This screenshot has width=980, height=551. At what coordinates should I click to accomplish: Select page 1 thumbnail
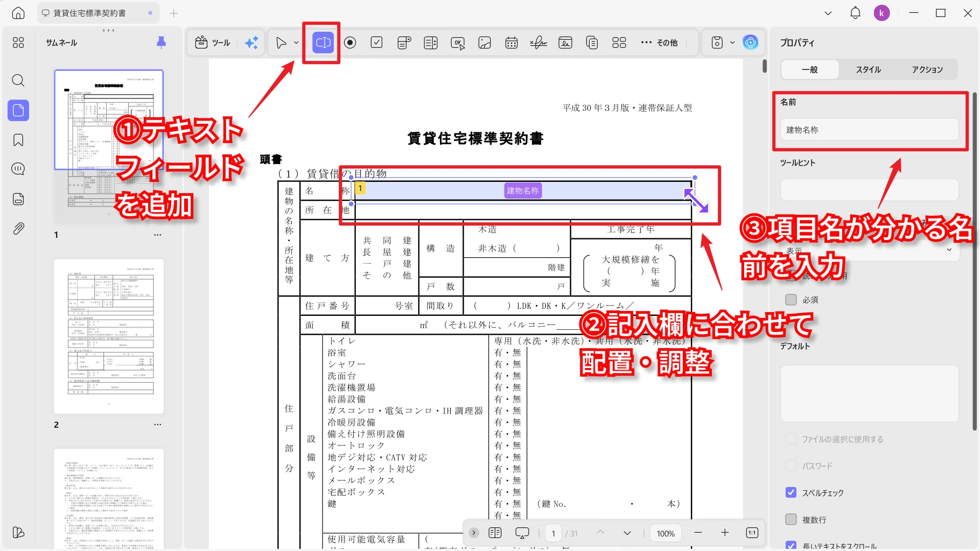pyautogui.click(x=109, y=146)
